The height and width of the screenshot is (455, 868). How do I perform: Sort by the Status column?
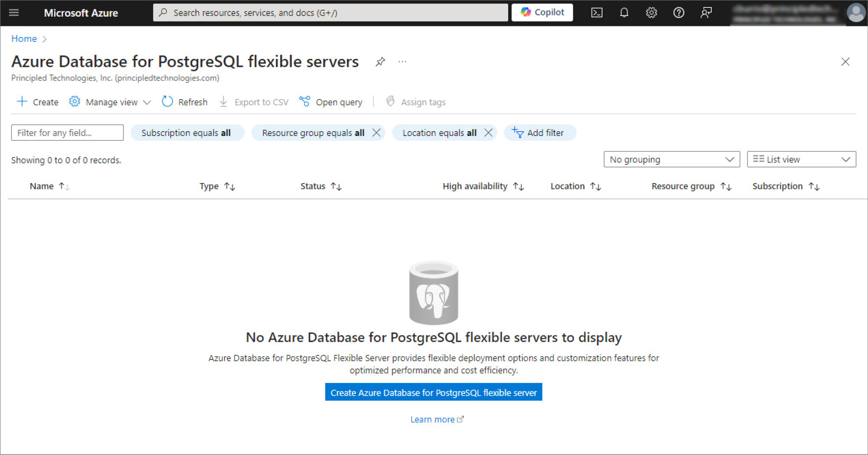point(321,186)
